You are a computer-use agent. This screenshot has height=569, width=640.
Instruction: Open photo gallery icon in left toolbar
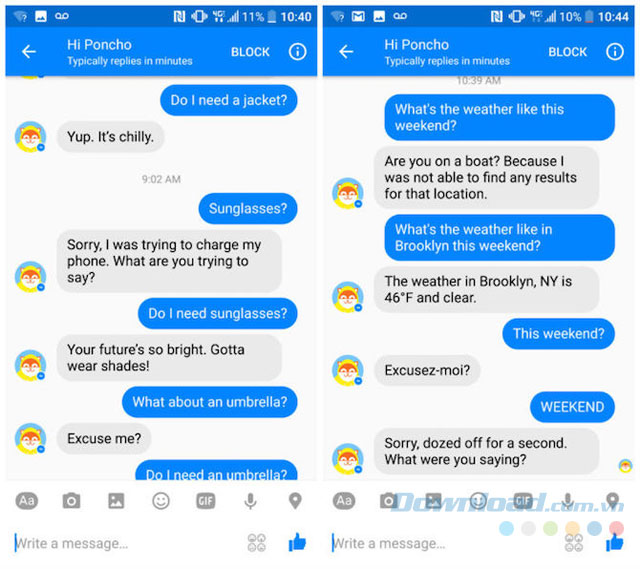[116, 500]
